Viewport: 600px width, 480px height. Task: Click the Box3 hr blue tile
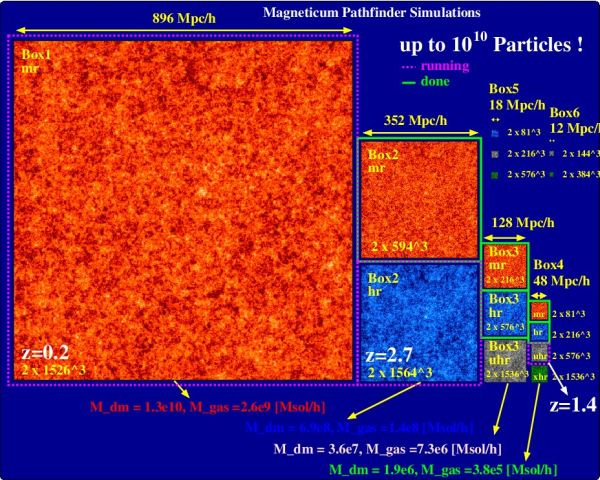[x=505, y=314]
